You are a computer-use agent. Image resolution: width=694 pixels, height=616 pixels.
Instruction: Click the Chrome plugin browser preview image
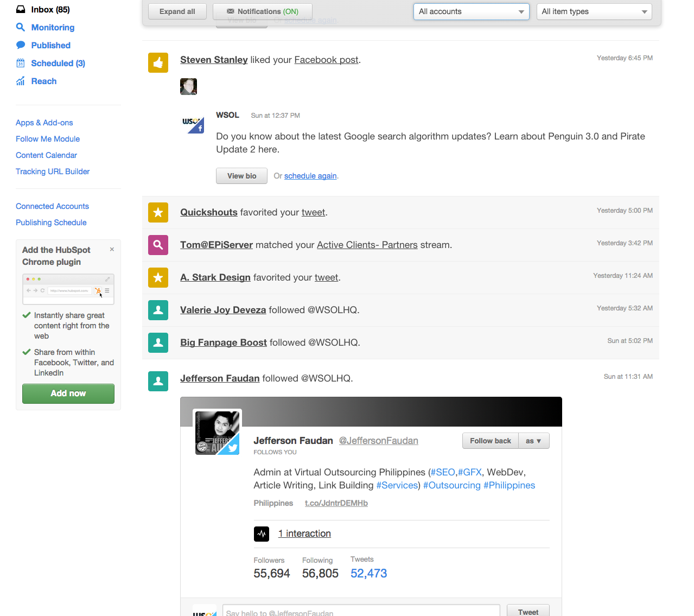[68, 289]
